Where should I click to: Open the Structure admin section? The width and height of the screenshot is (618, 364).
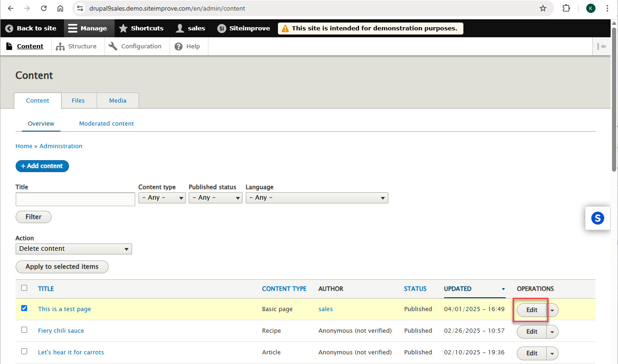click(77, 46)
